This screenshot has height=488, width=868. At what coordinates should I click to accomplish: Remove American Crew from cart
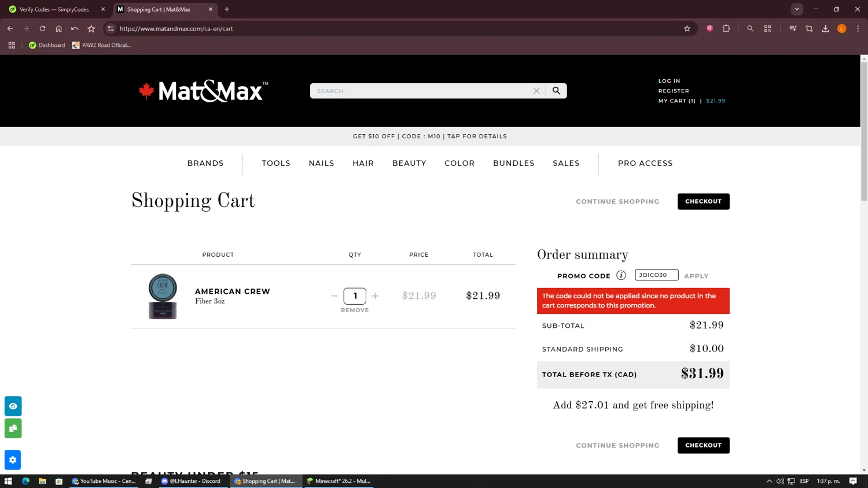click(x=355, y=310)
